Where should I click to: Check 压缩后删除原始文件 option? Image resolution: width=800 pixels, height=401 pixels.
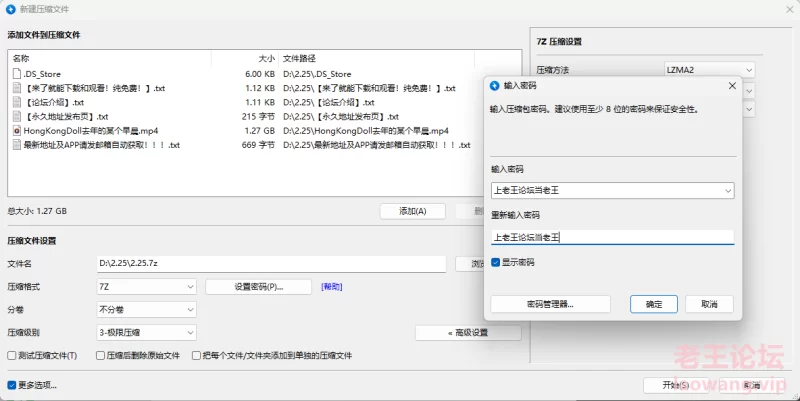[x=100, y=355]
